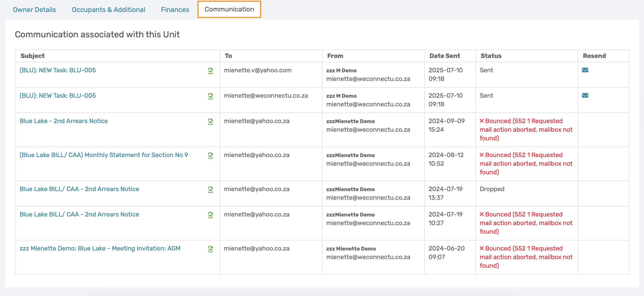Open AGM Meeting Invitation subject link
Screen dimensions: 644x296
[x=100, y=248]
